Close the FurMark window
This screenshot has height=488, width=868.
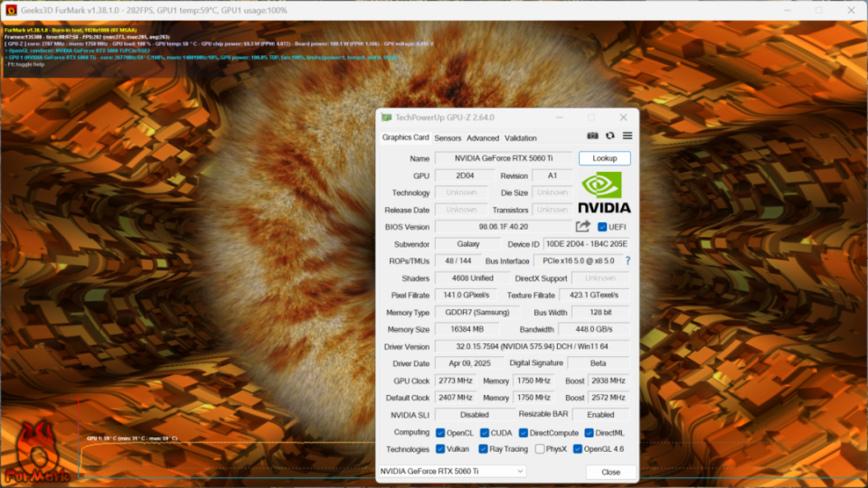[851, 10]
